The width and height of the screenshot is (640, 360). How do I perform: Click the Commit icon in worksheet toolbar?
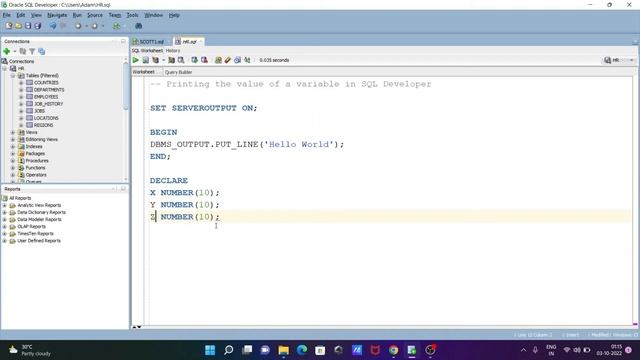(195, 60)
